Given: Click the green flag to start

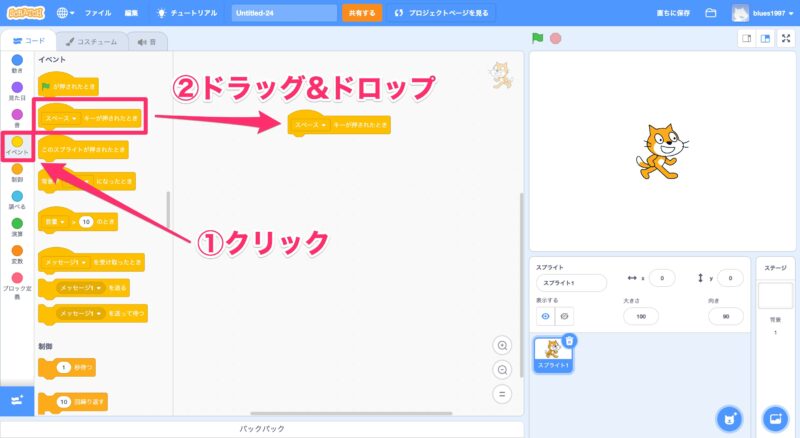Looking at the screenshot, I should tap(537, 38).
